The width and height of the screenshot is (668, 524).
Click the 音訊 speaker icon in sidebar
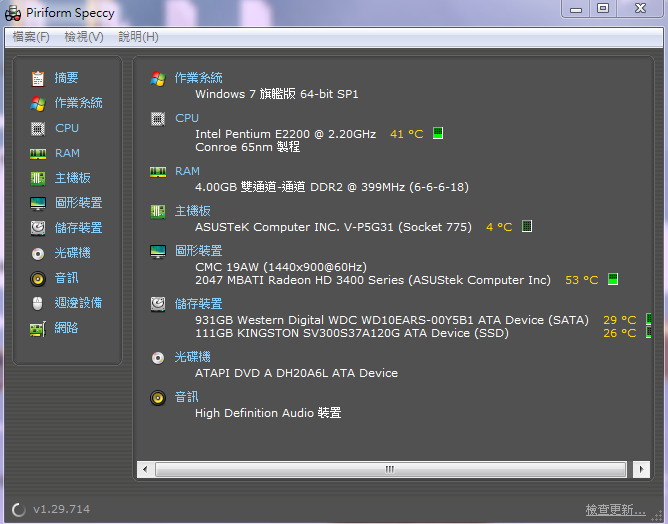point(38,279)
